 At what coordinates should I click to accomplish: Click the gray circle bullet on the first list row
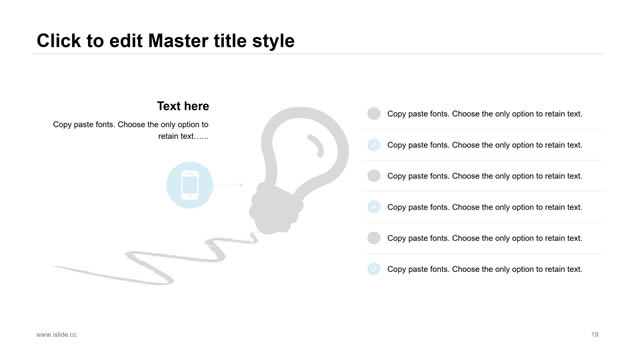[x=374, y=114]
